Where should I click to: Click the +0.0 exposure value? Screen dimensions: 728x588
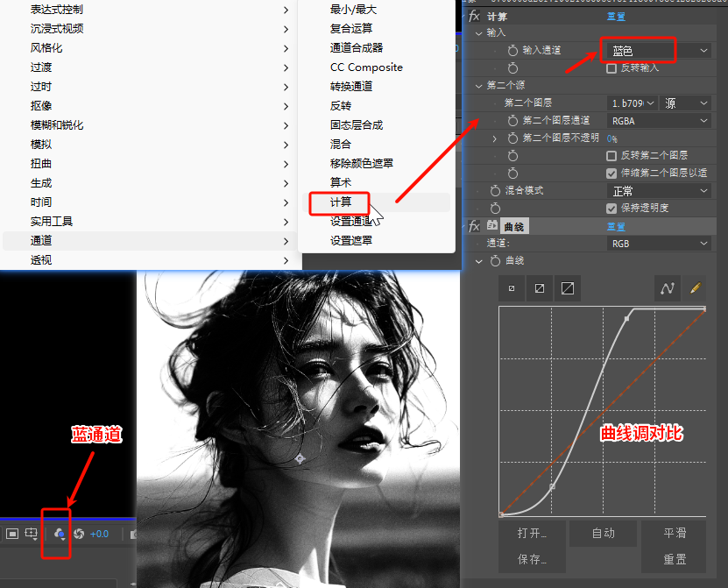[99, 535]
